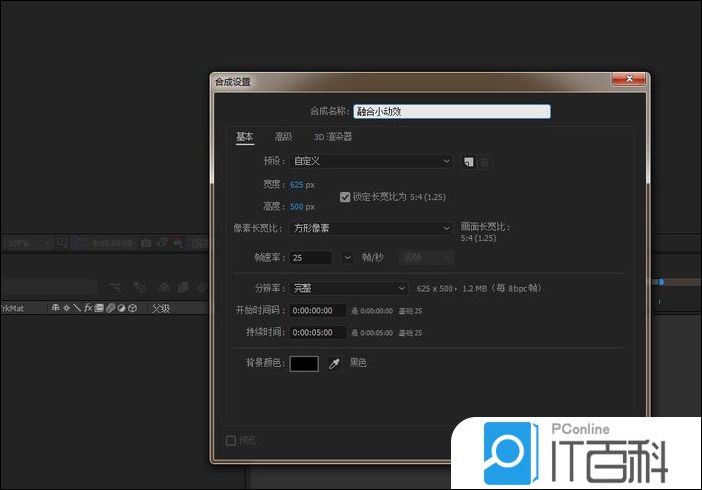Click the show channel RGB icon in viewer bar

178,243
